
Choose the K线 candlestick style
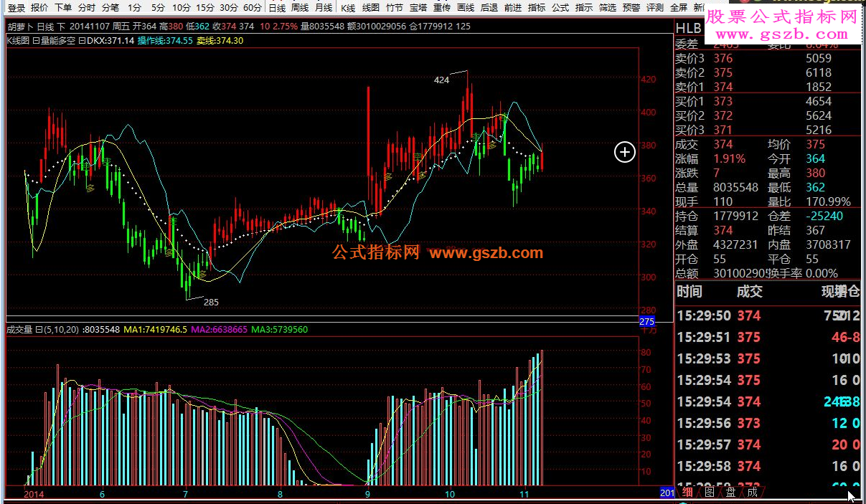point(348,8)
